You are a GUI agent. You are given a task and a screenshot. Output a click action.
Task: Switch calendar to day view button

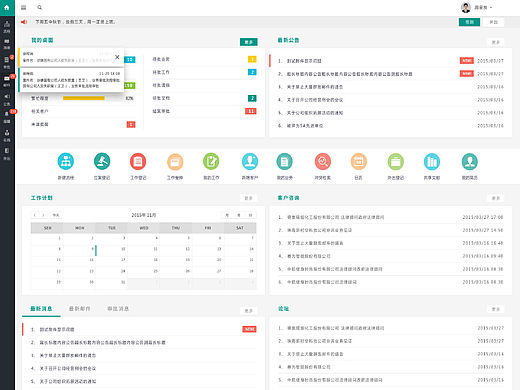click(x=250, y=215)
